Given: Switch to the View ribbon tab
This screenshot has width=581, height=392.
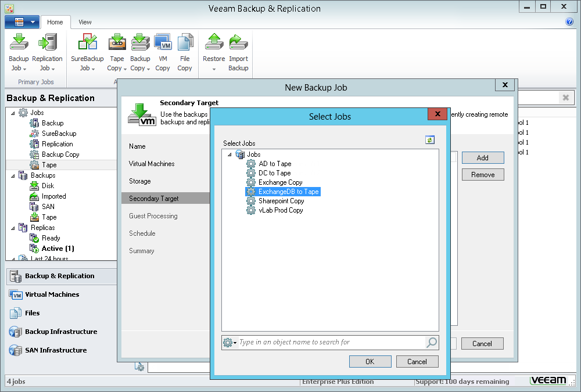Looking at the screenshot, I should click(x=85, y=22).
